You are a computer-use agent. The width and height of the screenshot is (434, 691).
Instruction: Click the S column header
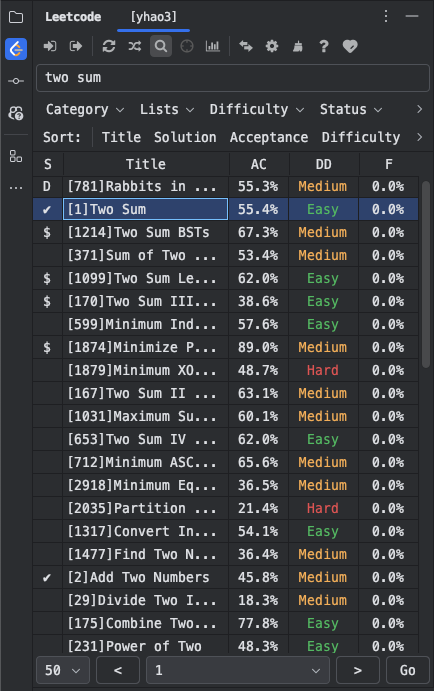coord(48,164)
